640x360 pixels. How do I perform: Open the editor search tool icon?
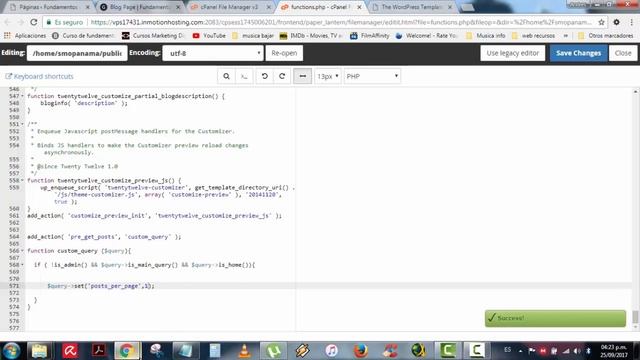pos(226,76)
